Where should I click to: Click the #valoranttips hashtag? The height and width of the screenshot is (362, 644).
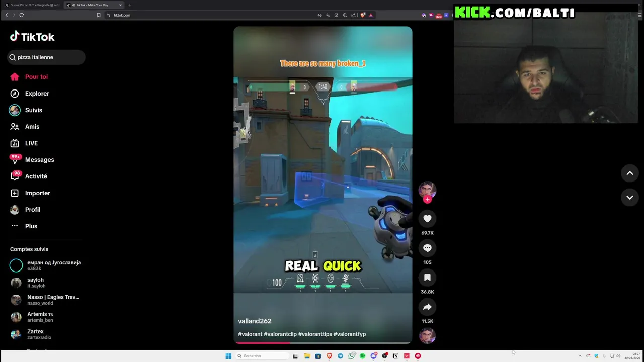point(315,334)
